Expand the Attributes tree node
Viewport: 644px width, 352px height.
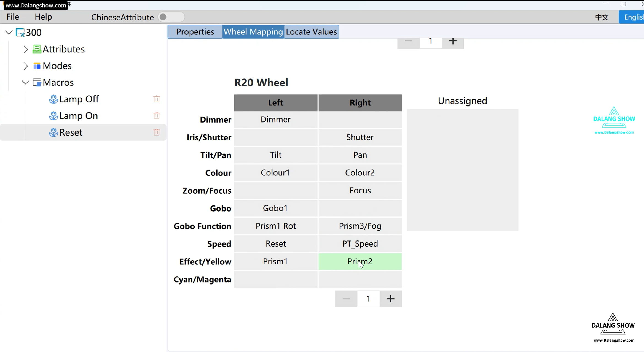[26, 49]
